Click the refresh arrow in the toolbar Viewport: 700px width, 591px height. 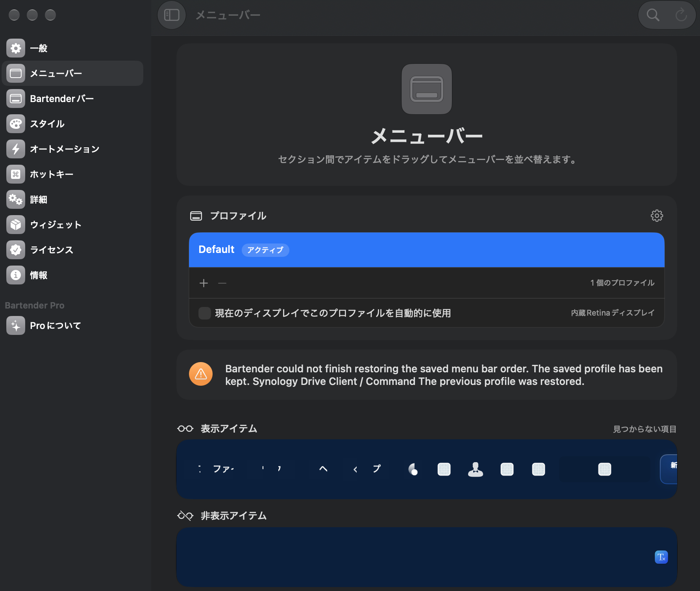(x=681, y=15)
